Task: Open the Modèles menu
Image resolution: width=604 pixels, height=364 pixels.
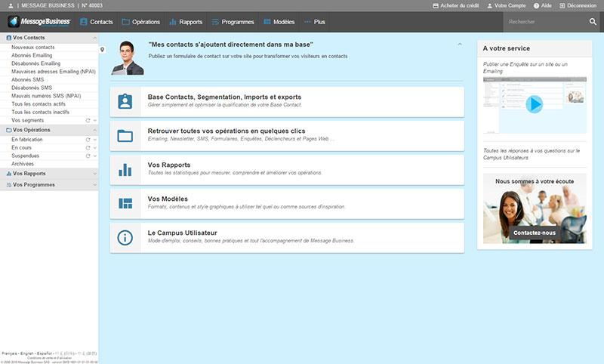Action: 279,22
